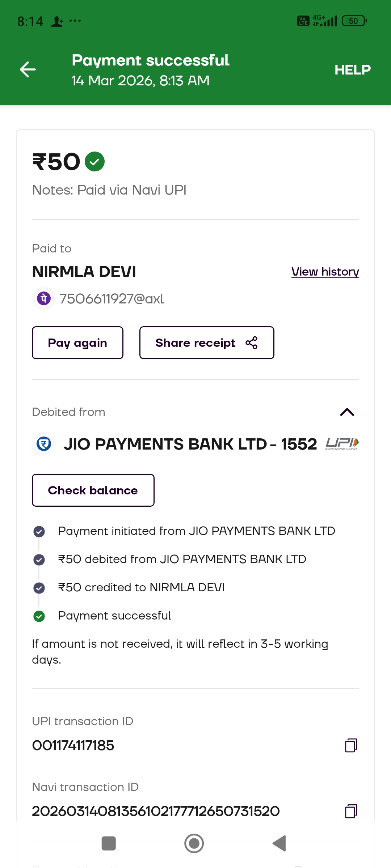This screenshot has width=391, height=868.
Task: Tap the Payment successful status step
Action: tap(114, 616)
